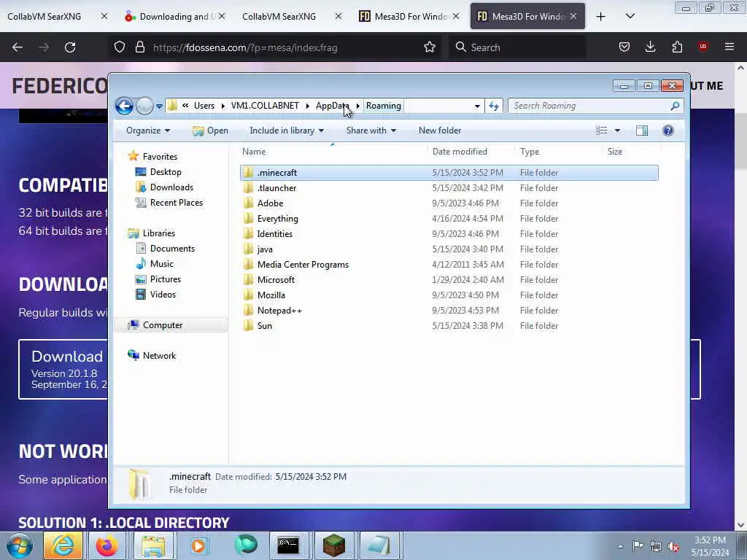This screenshot has width=747, height=560.
Task: Bookmark this page star icon
Action: click(429, 47)
